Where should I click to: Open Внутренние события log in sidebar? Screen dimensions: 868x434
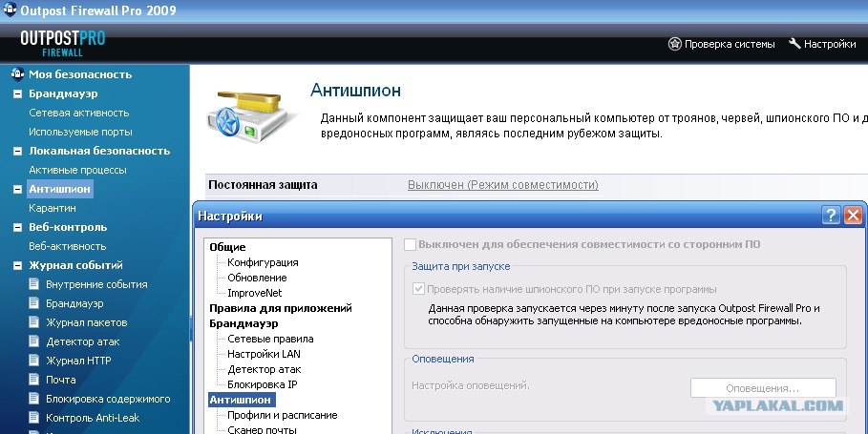96,284
